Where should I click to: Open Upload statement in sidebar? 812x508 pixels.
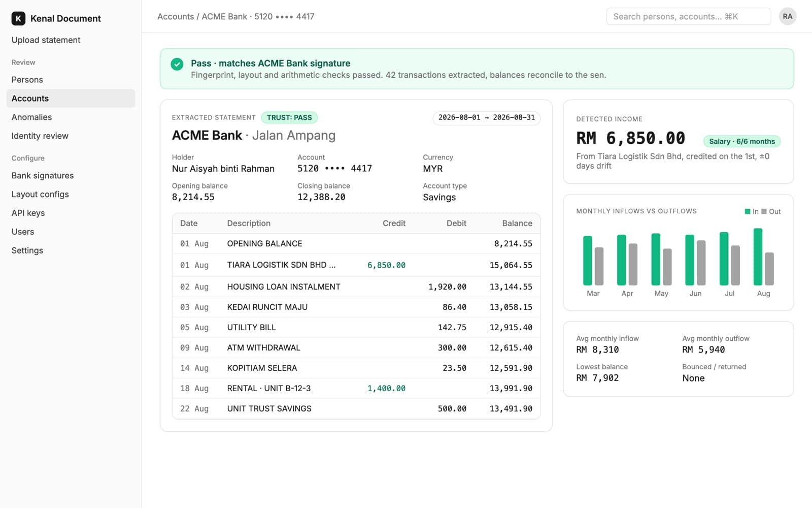46,40
